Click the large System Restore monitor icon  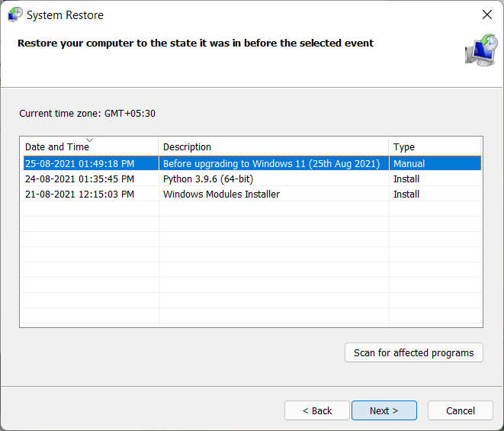pyautogui.click(x=481, y=50)
